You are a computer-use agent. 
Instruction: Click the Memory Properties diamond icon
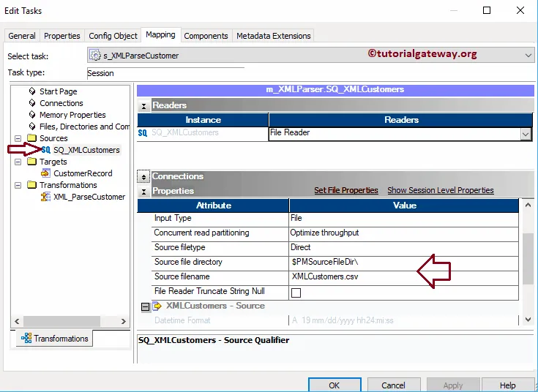pos(32,115)
